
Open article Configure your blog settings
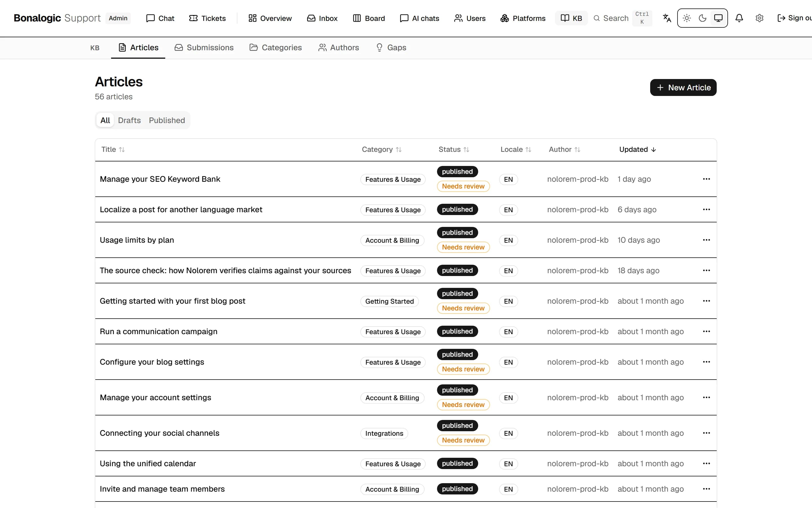(x=152, y=362)
